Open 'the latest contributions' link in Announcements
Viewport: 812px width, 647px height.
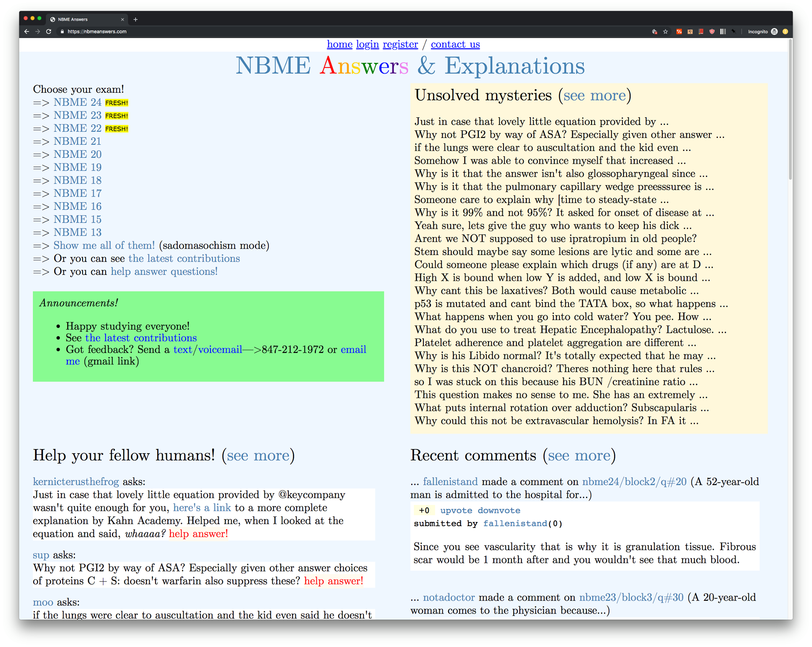tap(141, 338)
